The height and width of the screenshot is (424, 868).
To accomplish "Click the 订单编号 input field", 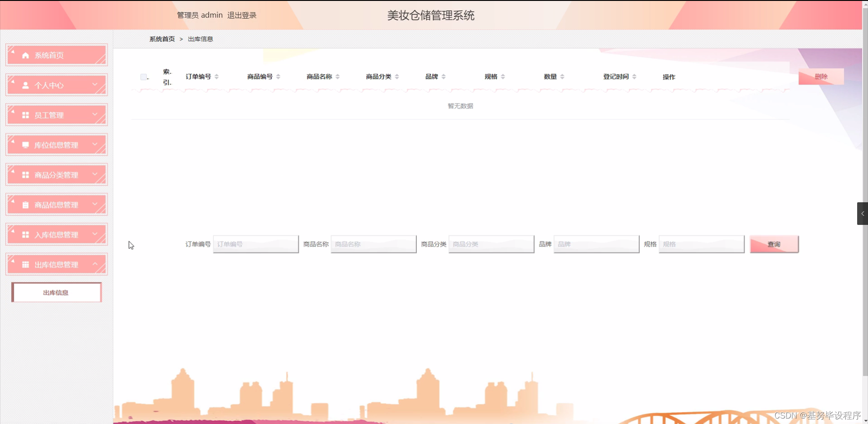I will [255, 244].
